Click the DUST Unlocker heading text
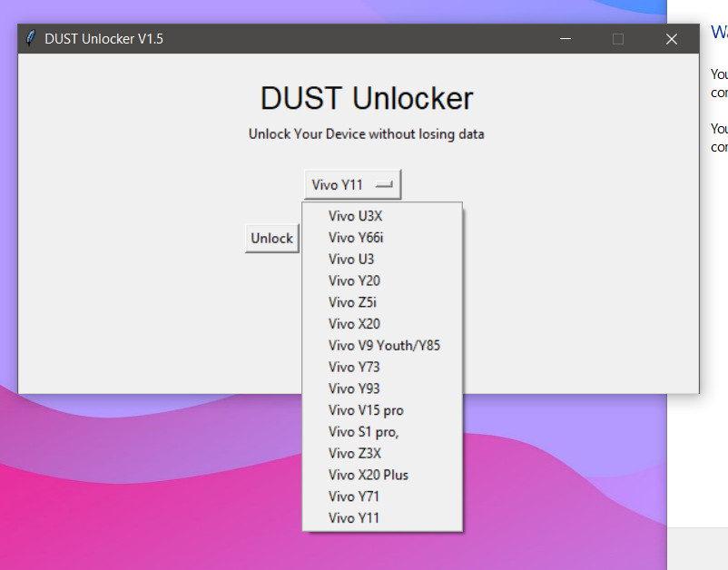Viewport: 728px width, 570px height. 367,98
